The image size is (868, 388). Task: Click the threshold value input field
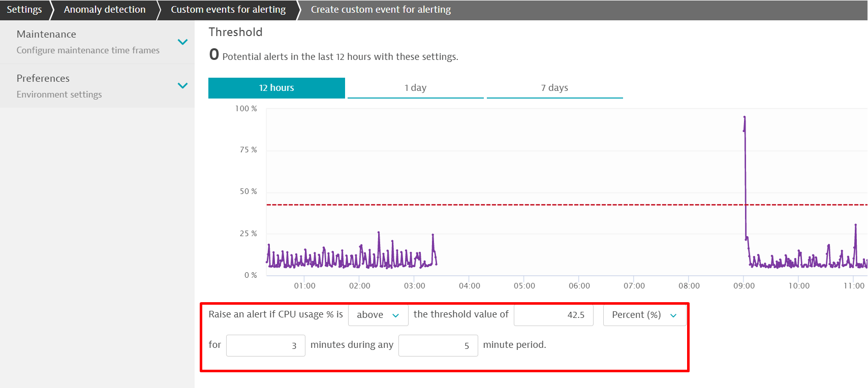tap(553, 315)
